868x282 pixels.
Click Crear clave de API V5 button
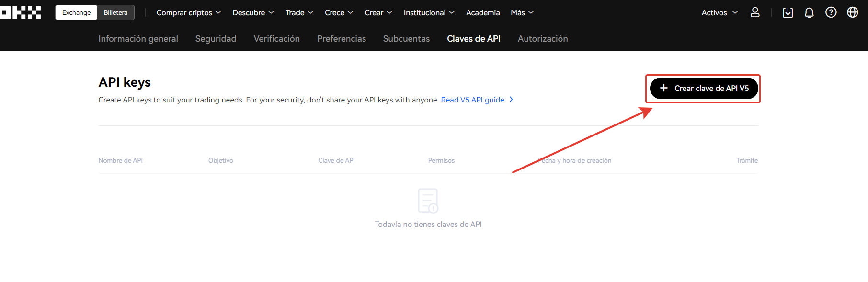pos(704,89)
